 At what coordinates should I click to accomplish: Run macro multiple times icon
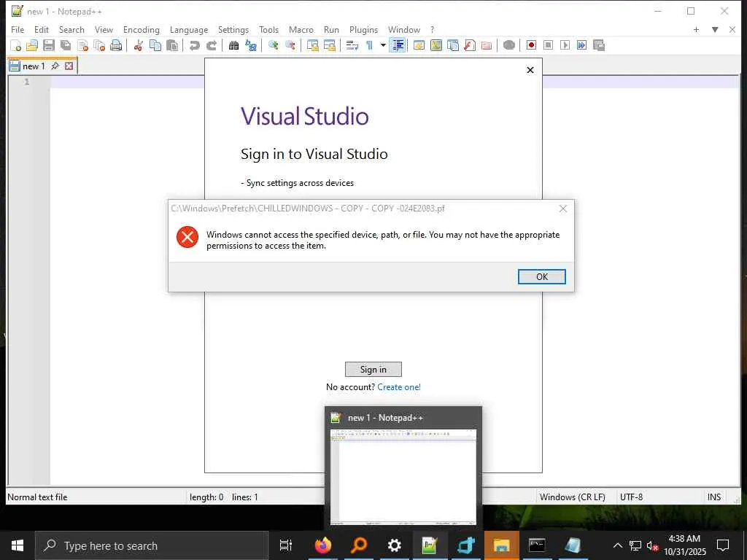(581, 45)
